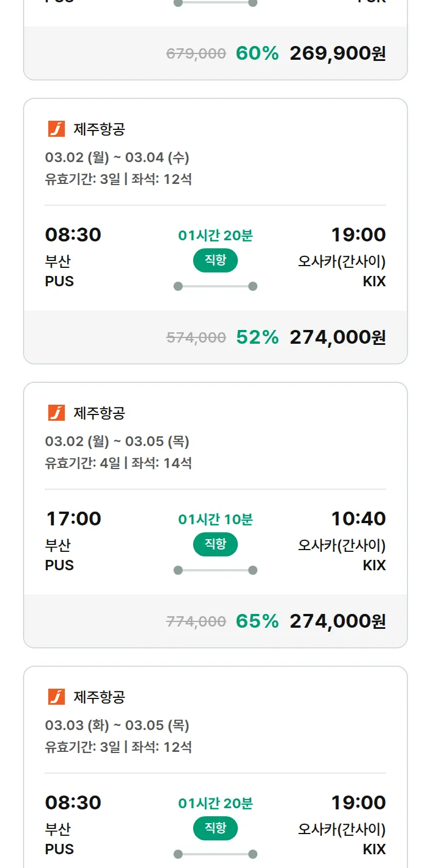Click 제주항공 name on 03.02~03.04 card
The image size is (431, 868).
[x=99, y=129]
